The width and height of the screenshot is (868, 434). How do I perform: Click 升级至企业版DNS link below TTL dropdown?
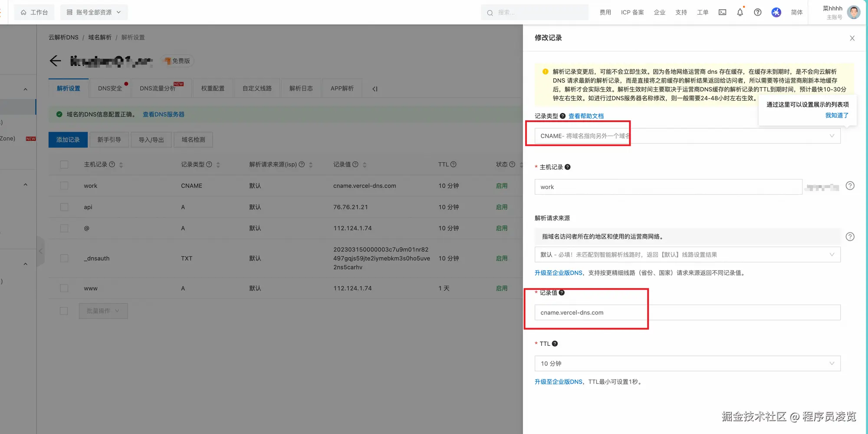pos(559,382)
